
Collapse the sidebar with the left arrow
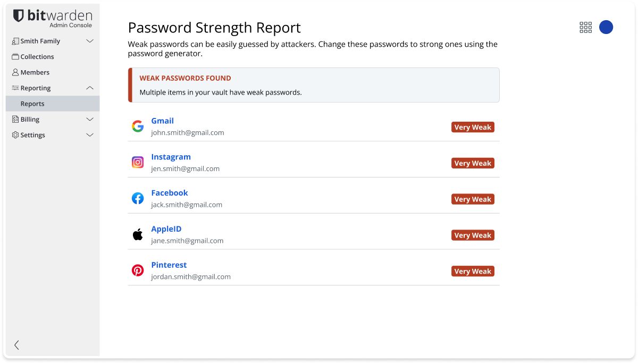pyautogui.click(x=16, y=345)
